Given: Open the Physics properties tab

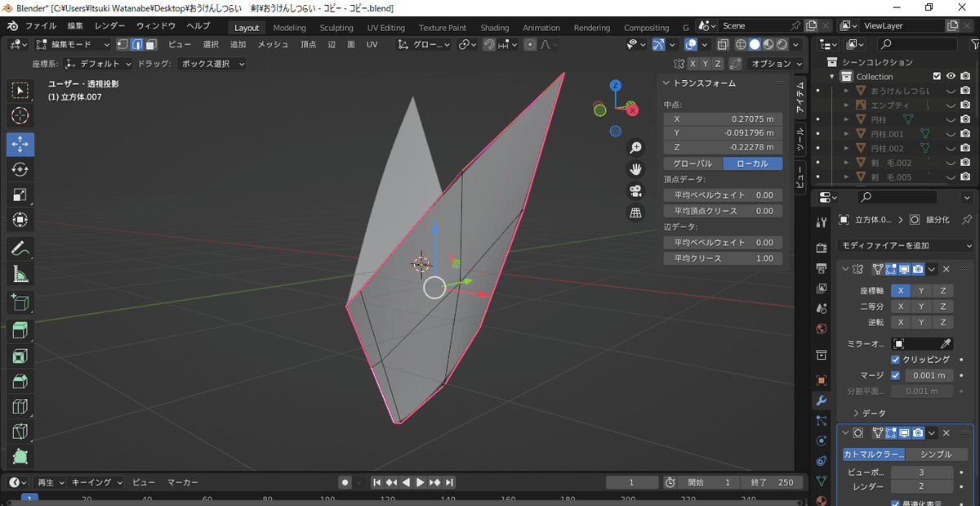Looking at the screenshot, I should tap(822, 441).
